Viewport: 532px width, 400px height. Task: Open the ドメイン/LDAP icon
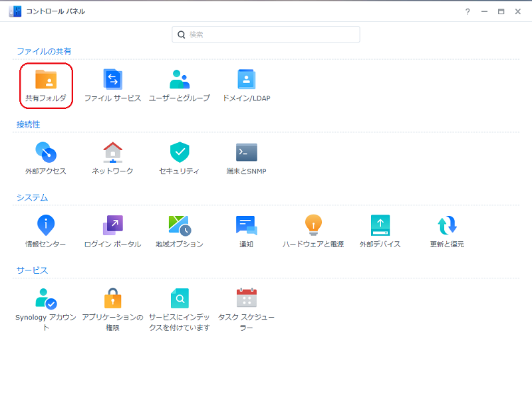[x=246, y=79]
